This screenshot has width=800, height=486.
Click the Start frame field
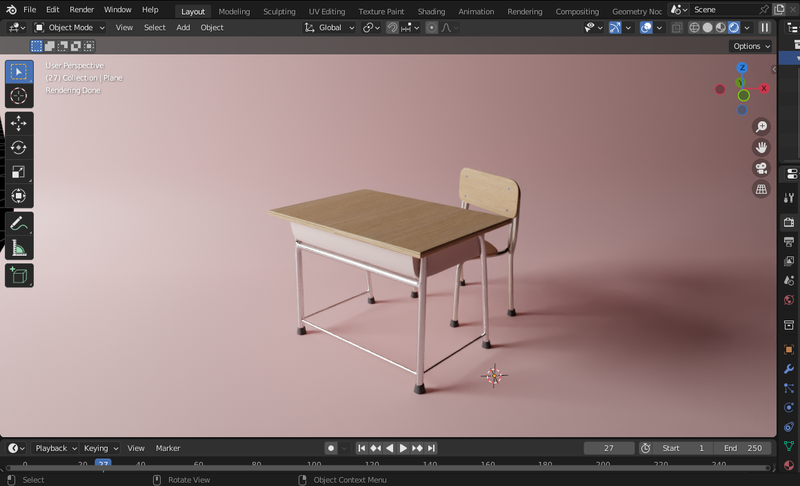coord(683,448)
